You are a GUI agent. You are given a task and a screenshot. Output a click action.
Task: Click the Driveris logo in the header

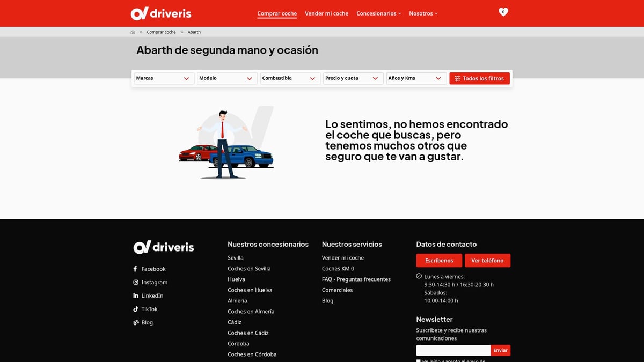pyautogui.click(x=161, y=13)
